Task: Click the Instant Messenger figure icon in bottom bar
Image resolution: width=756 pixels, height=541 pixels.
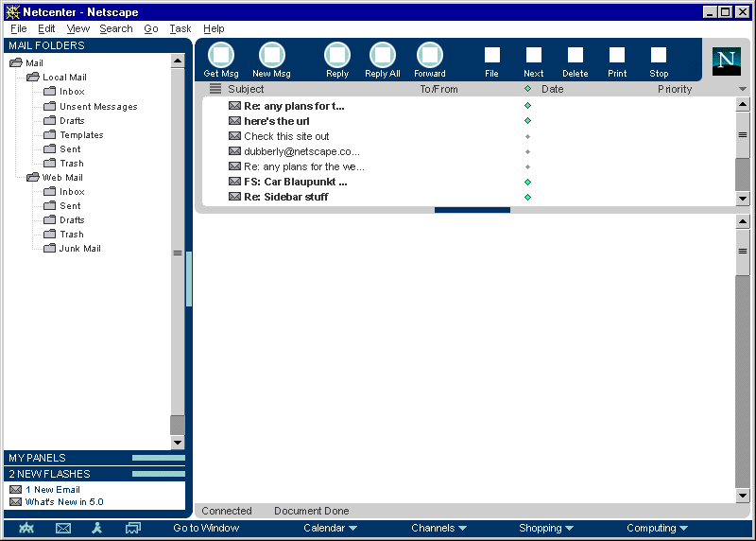Action: [97, 528]
